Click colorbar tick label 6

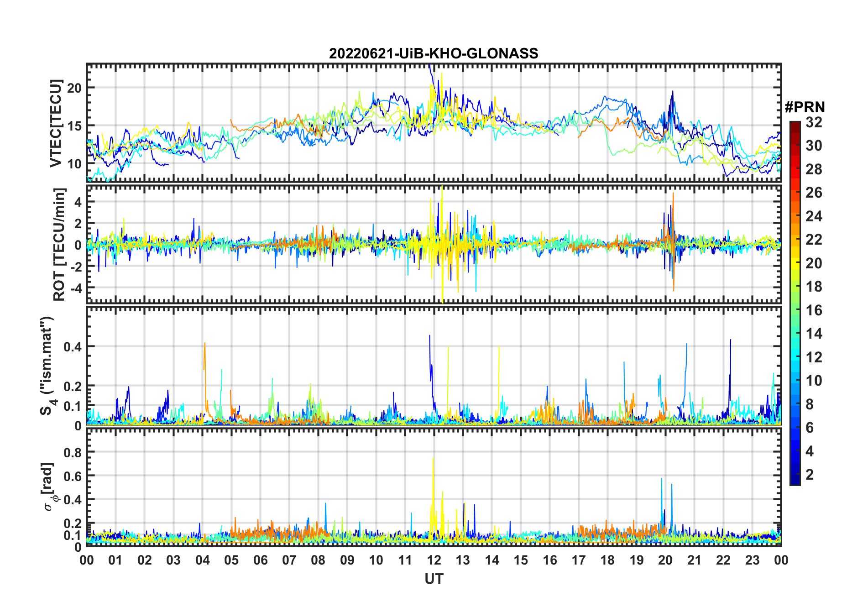[x=810, y=428]
